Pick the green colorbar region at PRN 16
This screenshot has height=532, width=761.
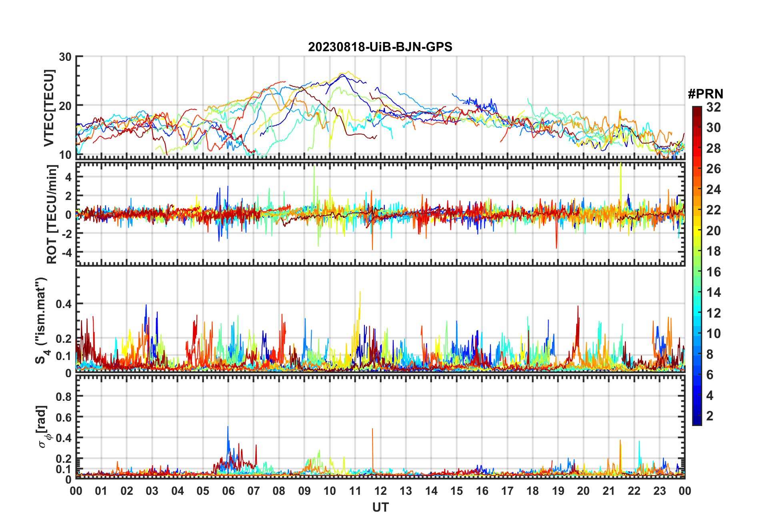click(697, 272)
